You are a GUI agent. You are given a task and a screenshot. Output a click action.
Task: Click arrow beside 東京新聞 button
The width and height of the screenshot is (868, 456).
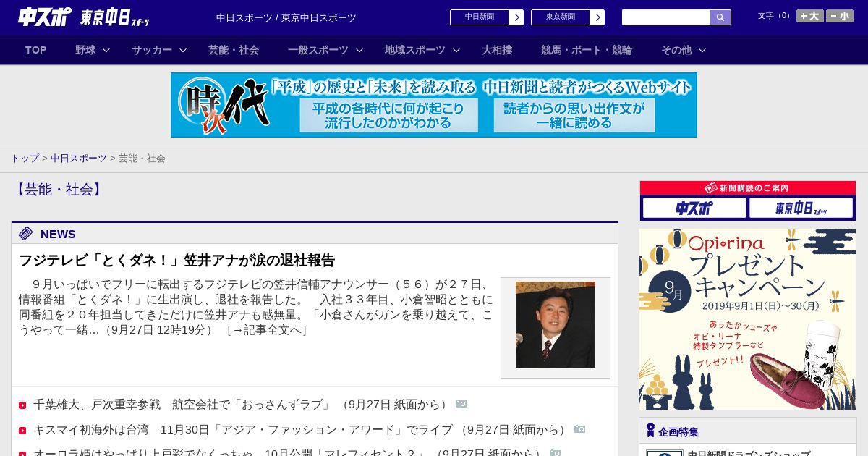(x=597, y=17)
